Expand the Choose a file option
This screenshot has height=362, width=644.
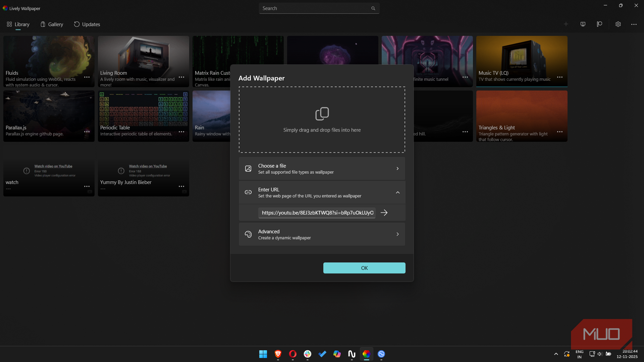click(x=322, y=169)
